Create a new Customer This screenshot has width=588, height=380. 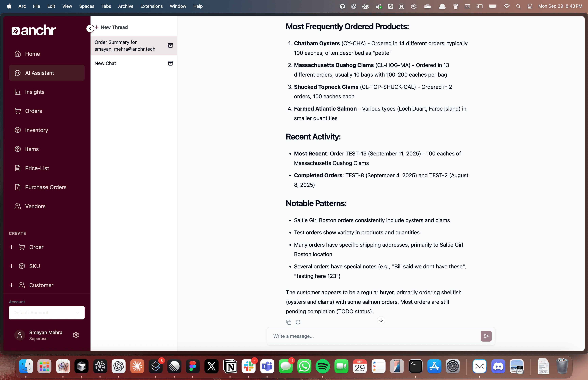click(41, 285)
